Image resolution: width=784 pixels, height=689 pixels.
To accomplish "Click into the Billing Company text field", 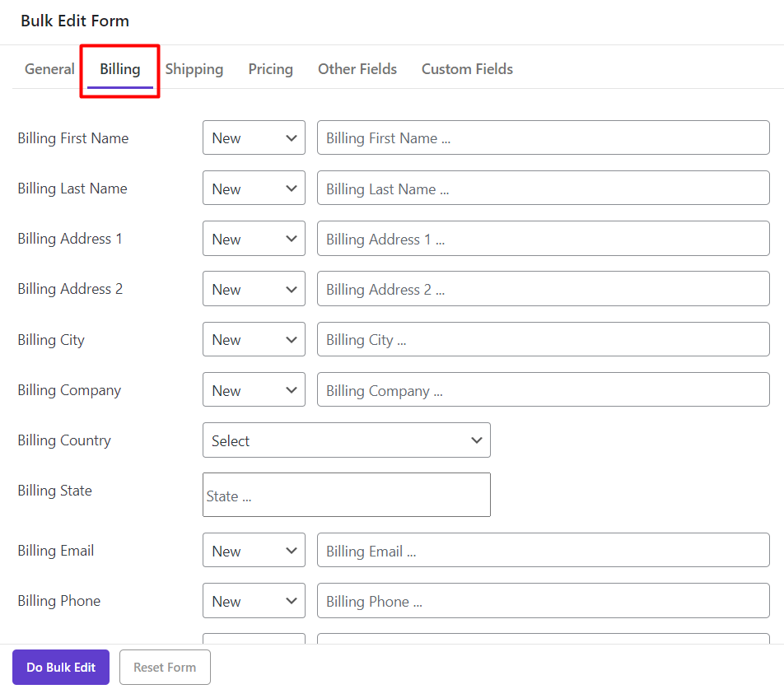I will [543, 390].
